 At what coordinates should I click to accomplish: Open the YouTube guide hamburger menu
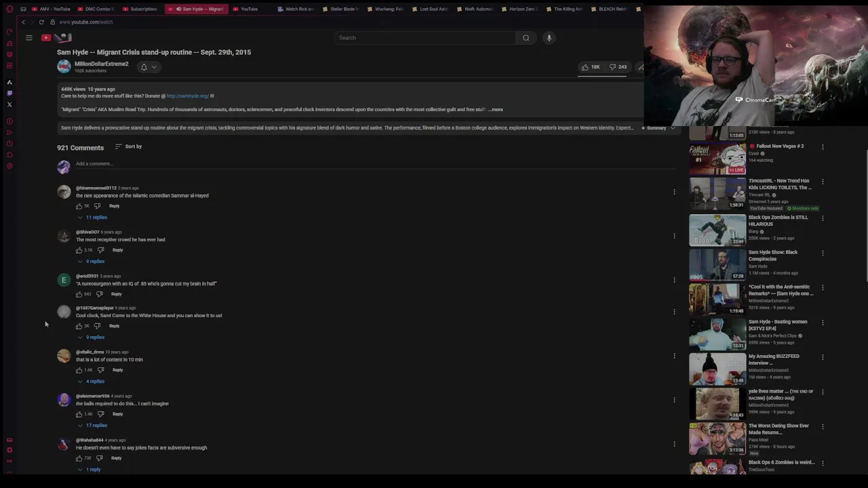click(29, 38)
